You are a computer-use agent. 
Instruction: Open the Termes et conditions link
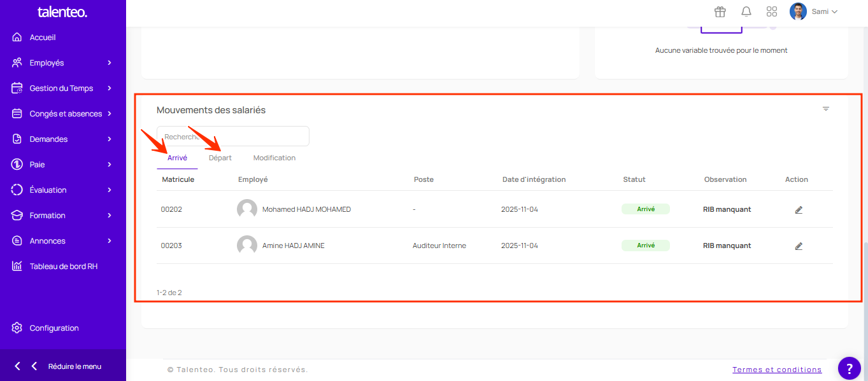tap(777, 370)
